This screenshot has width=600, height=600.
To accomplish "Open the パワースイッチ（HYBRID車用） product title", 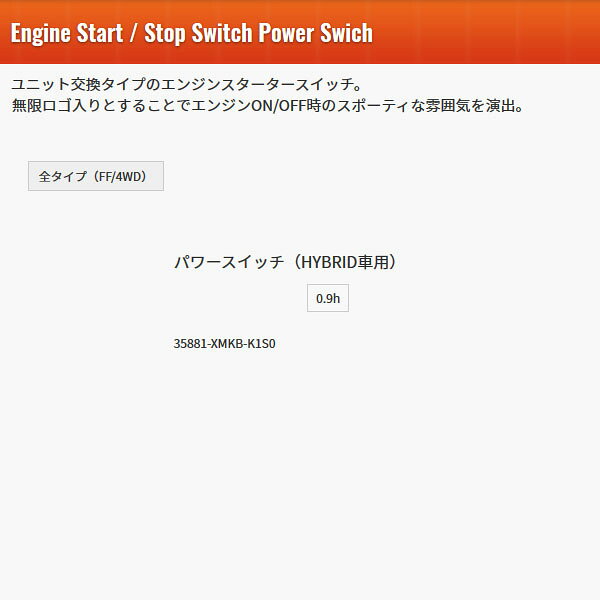I will 286,262.
